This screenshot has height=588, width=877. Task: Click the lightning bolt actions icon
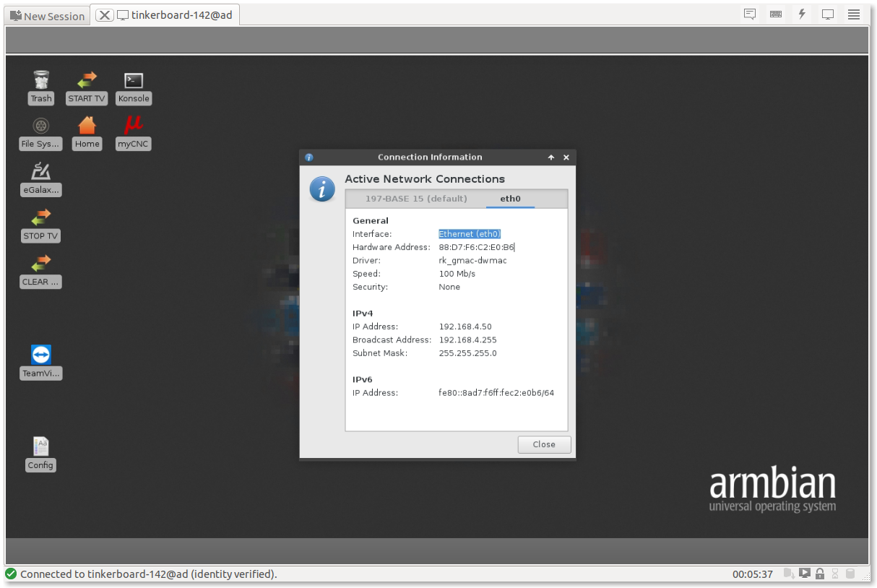pyautogui.click(x=802, y=14)
